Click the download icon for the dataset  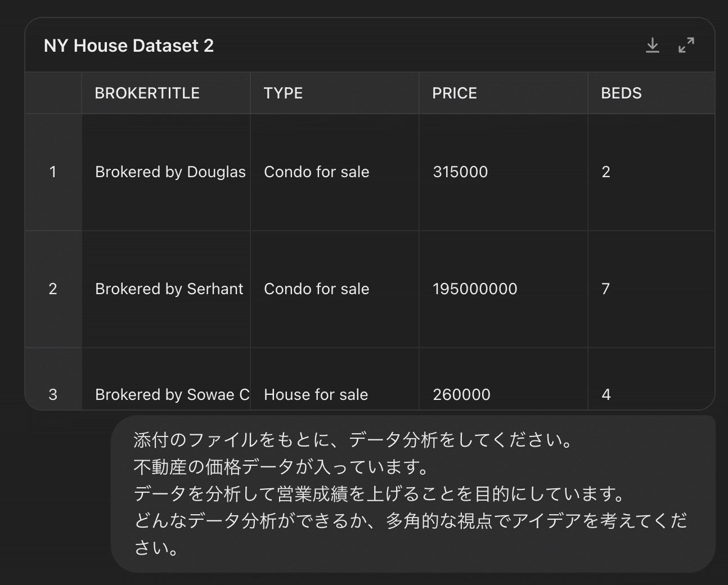(653, 45)
